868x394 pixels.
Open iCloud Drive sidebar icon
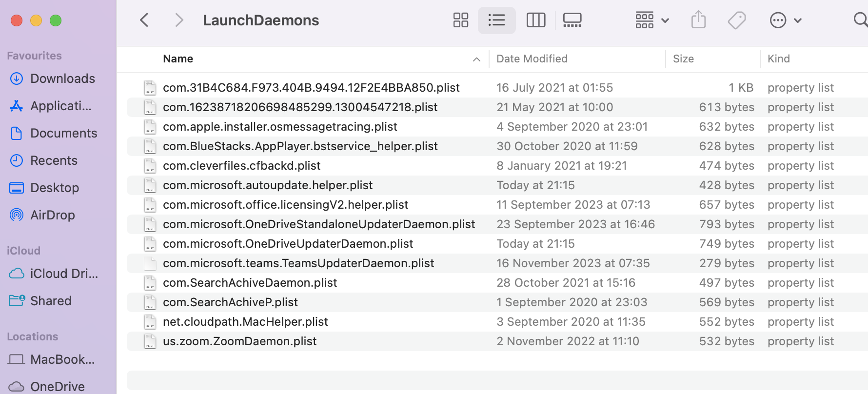[17, 274]
